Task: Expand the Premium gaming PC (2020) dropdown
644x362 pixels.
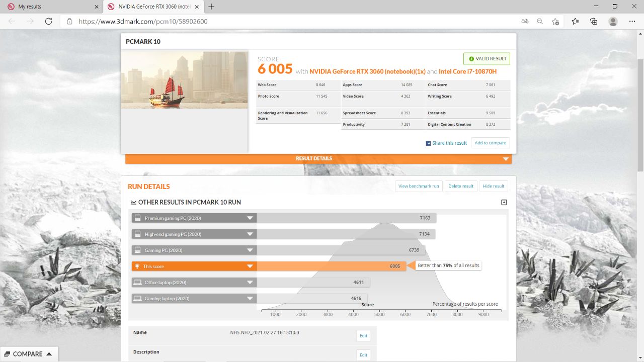Action: (x=250, y=218)
